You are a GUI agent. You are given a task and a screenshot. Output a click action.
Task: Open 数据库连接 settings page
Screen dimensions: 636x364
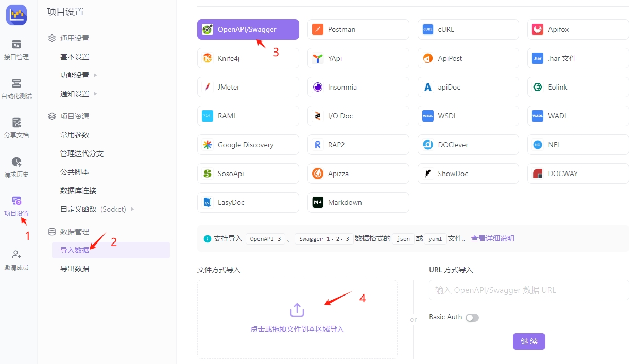tap(78, 190)
